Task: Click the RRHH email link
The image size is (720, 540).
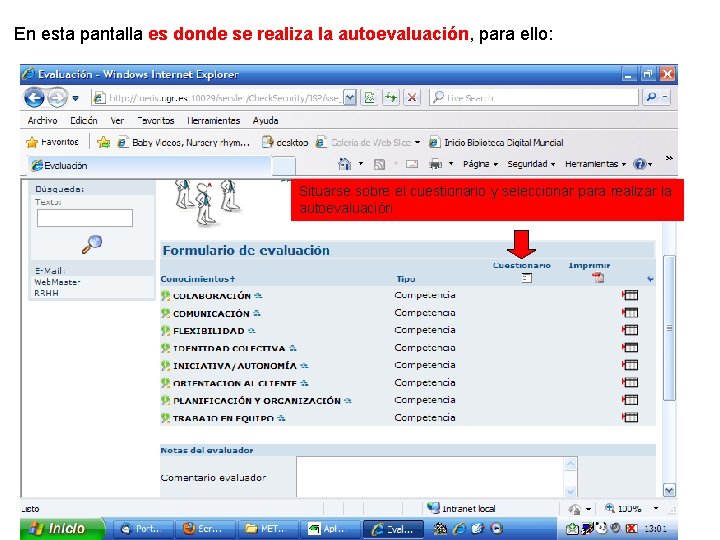Action: [46, 293]
